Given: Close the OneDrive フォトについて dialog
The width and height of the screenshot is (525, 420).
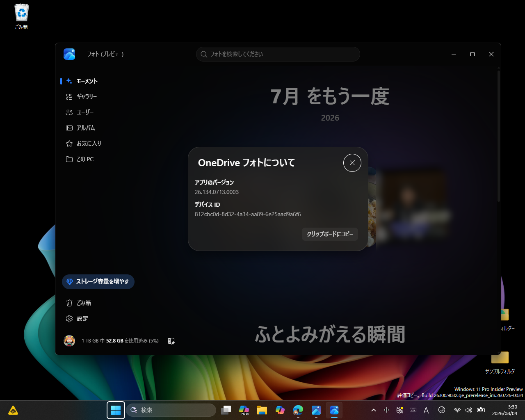Looking at the screenshot, I should pos(352,163).
